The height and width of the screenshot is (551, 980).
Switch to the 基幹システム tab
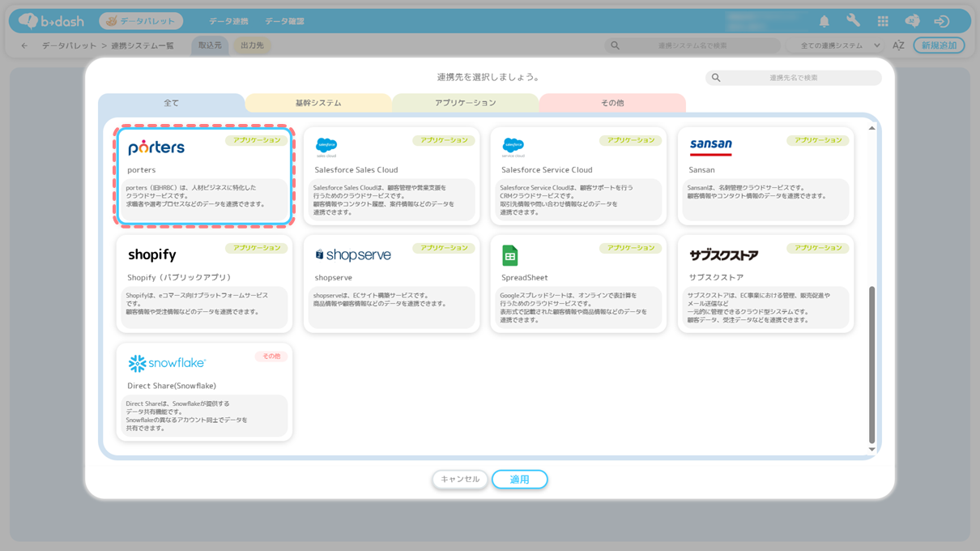[318, 103]
